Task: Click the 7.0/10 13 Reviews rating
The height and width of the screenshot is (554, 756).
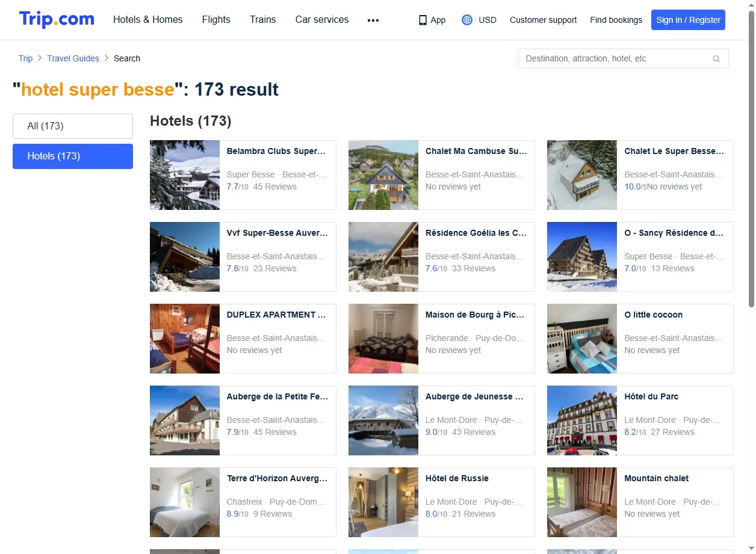Action: pos(659,269)
